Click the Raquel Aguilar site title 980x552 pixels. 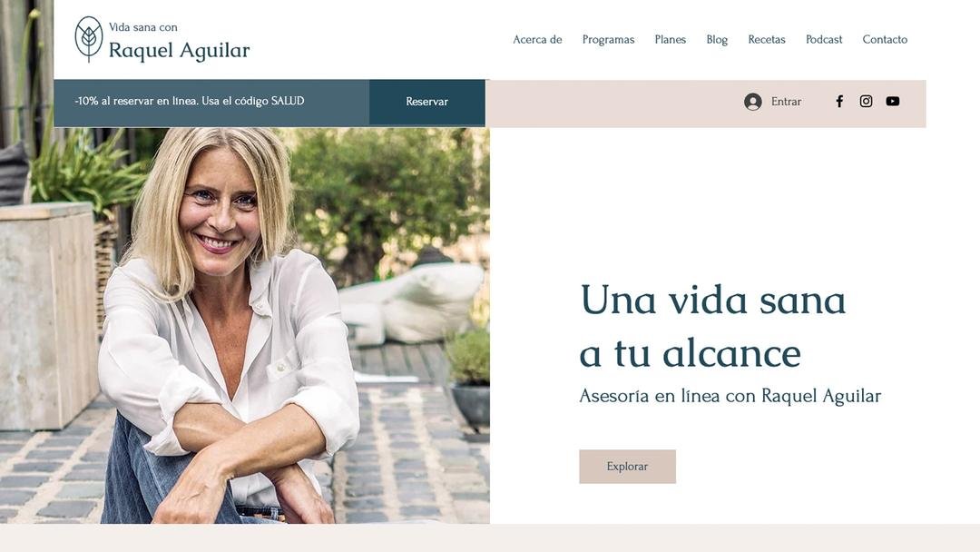179,50
